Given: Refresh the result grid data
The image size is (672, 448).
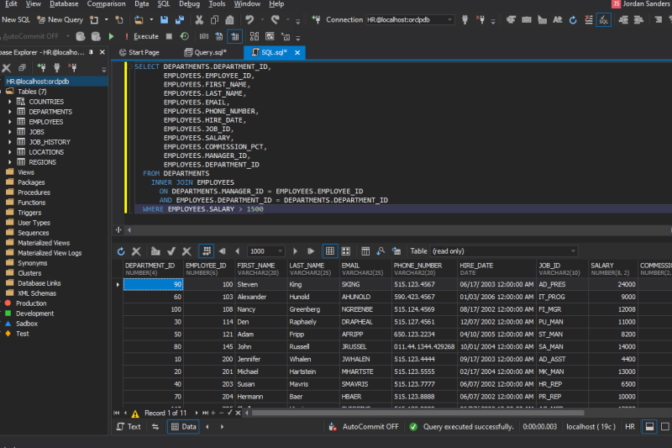Looking at the screenshot, I should [122, 251].
